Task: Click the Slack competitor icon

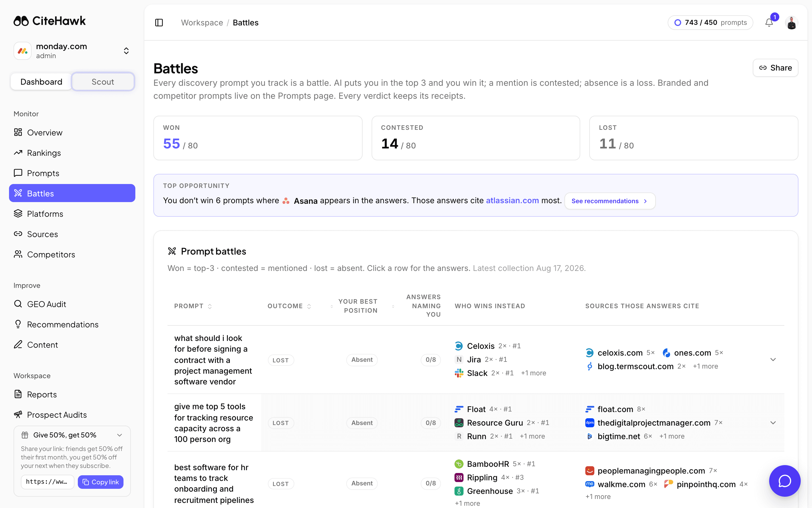Action: pyautogui.click(x=459, y=373)
